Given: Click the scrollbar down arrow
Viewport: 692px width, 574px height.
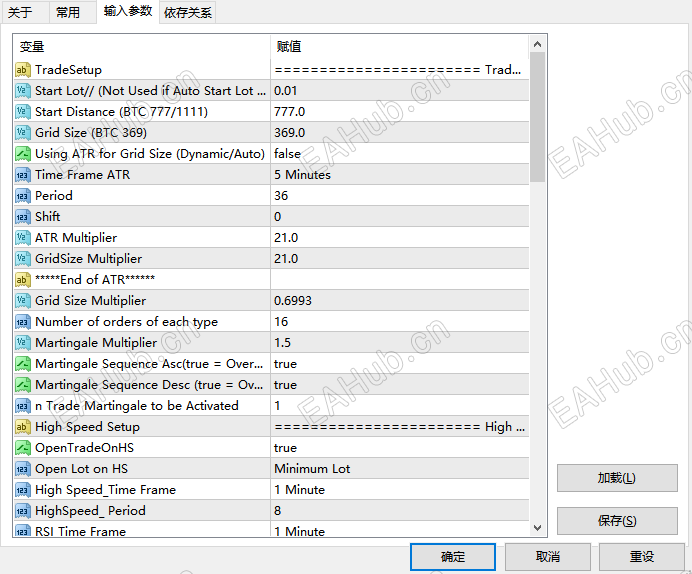Looking at the screenshot, I should click(x=537, y=528).
